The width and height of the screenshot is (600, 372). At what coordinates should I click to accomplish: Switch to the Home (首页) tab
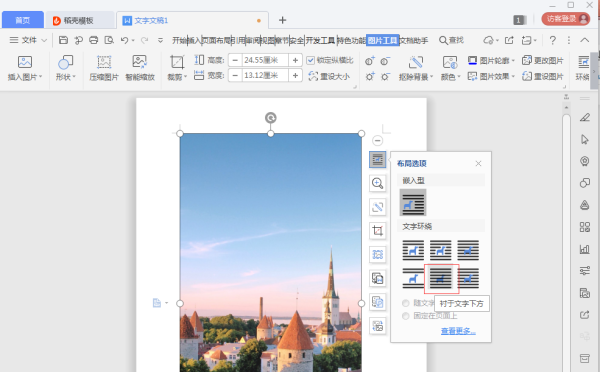[23, 20]
